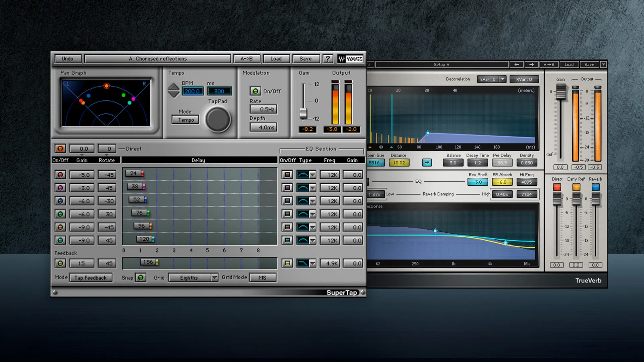Toggle EQ on/off for the delay 38 tap

coord(287,188)
